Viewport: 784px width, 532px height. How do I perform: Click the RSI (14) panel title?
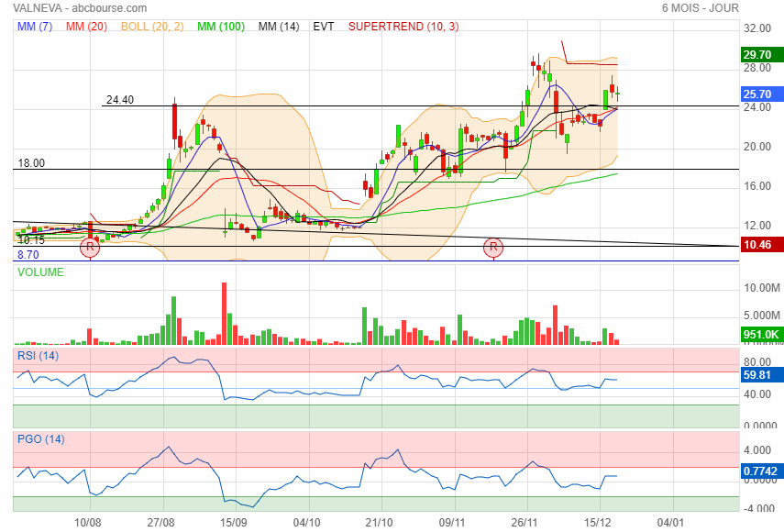[x=38, y=356]
